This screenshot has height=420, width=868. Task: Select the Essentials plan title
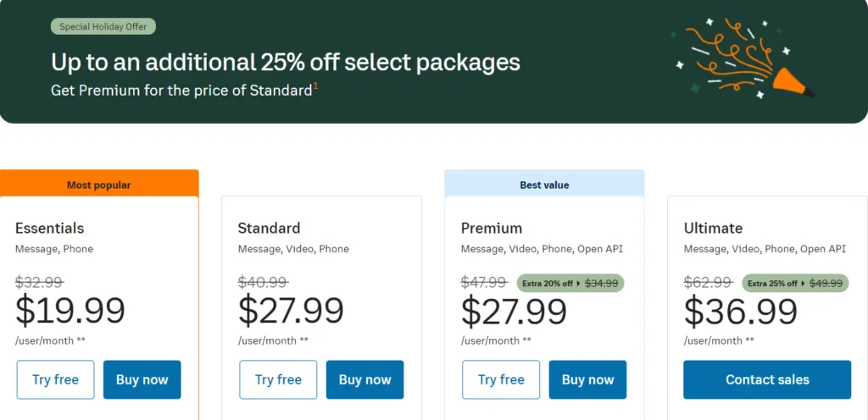[x=50, y=229]
